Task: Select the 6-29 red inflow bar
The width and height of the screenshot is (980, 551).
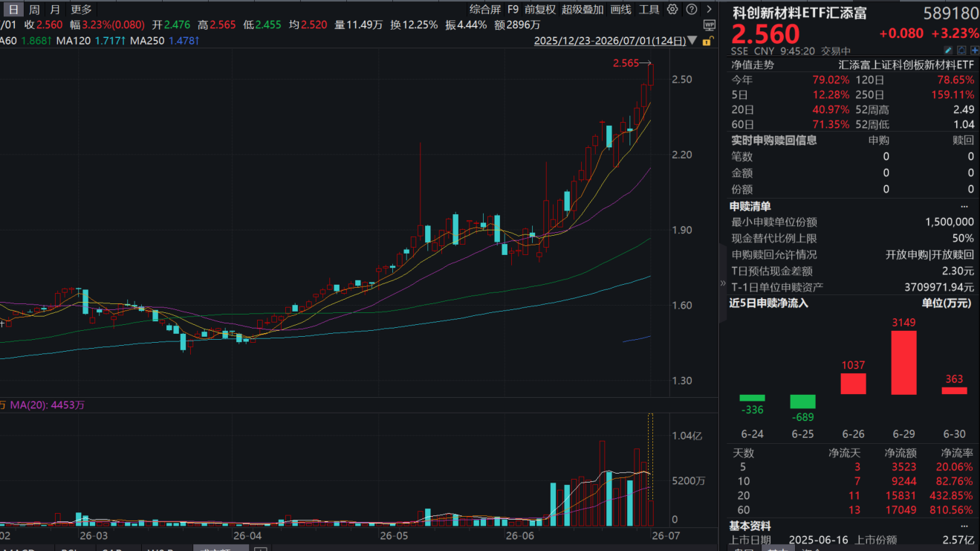Action: pos(903,362)
